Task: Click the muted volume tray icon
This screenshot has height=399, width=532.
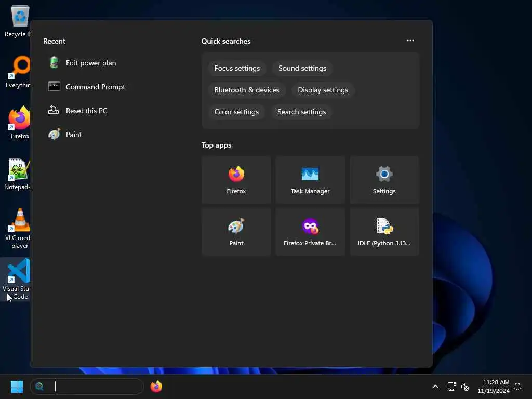Action: (465, 387)
